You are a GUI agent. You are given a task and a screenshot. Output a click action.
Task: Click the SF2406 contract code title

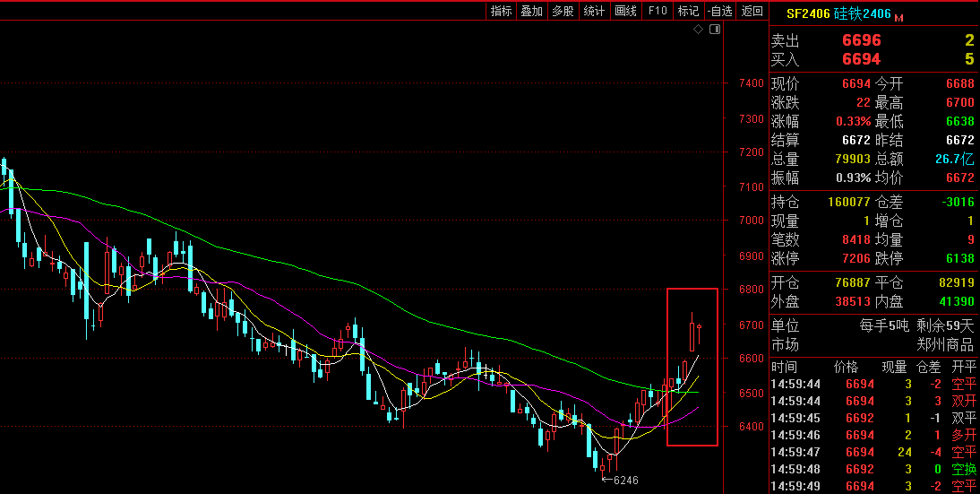808,13
